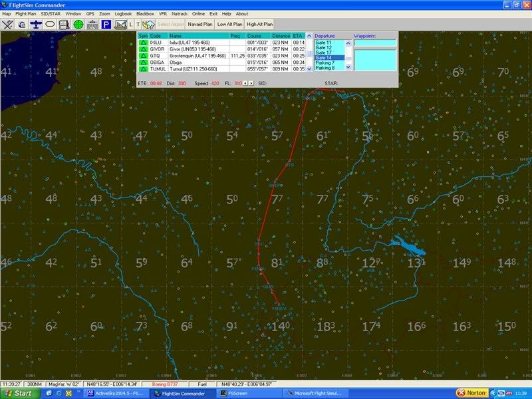Click the crossed runways airport icon
This screenshot has width=532, height=399.
click(7, 25)
